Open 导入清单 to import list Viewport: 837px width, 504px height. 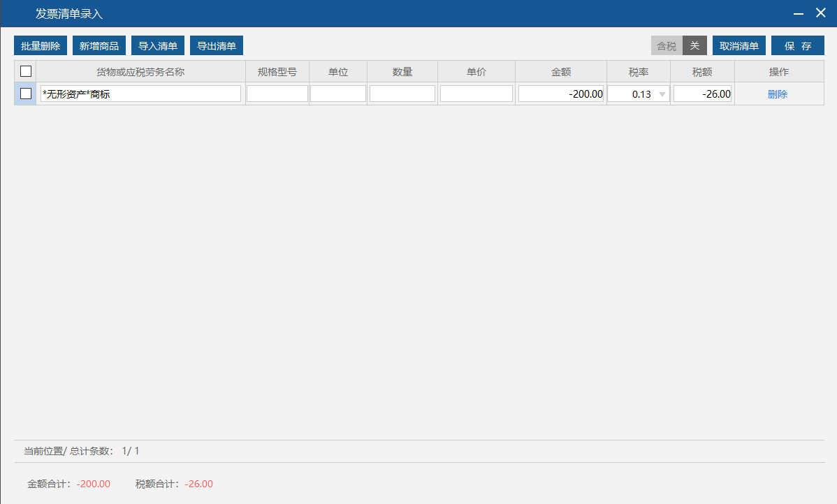(x=158, y=46)
